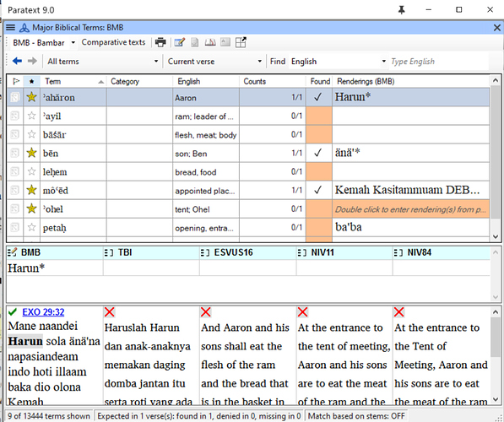Click the orange rendering prompt for ʾohel
Screen dimensions: 504x422
411,209
